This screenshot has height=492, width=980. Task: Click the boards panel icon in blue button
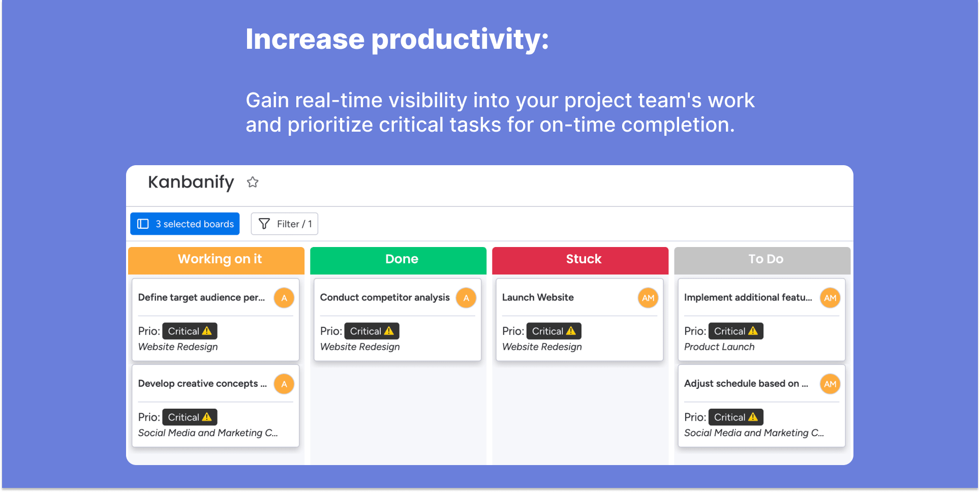coord(143,224)
